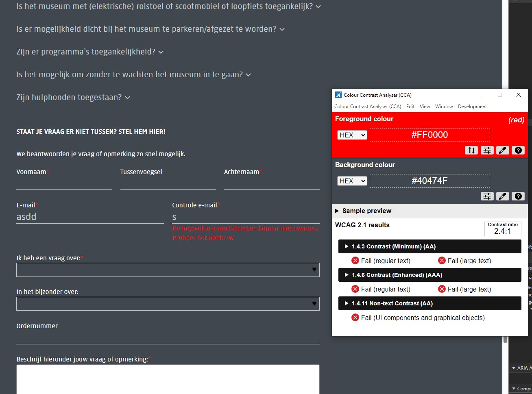Expand 'Zijn er programma's toegankelijkheid?' question

(90, 52)
